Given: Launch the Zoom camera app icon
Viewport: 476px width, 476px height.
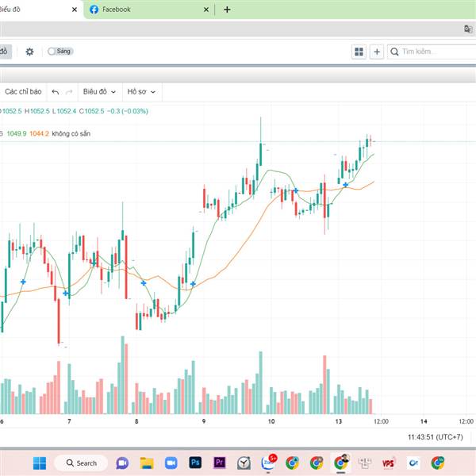Looking at the screenshot, I should [x=171, y=463].
